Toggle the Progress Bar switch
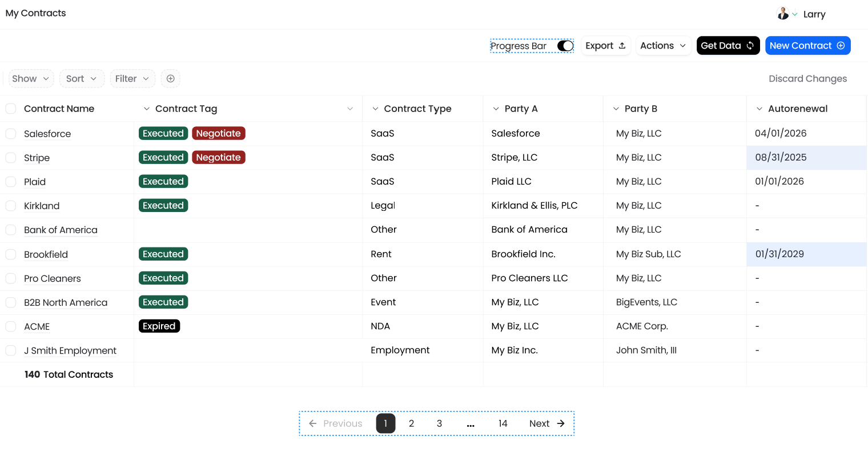 [565, 46]
